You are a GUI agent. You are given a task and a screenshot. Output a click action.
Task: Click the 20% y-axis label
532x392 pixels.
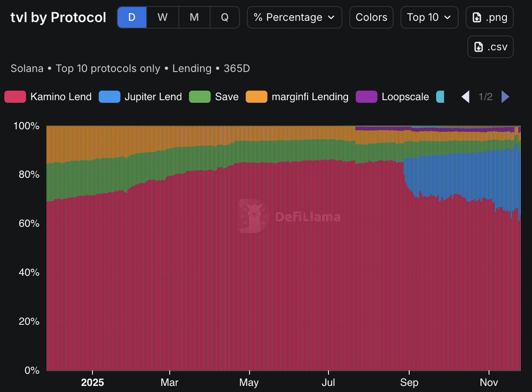30,321
